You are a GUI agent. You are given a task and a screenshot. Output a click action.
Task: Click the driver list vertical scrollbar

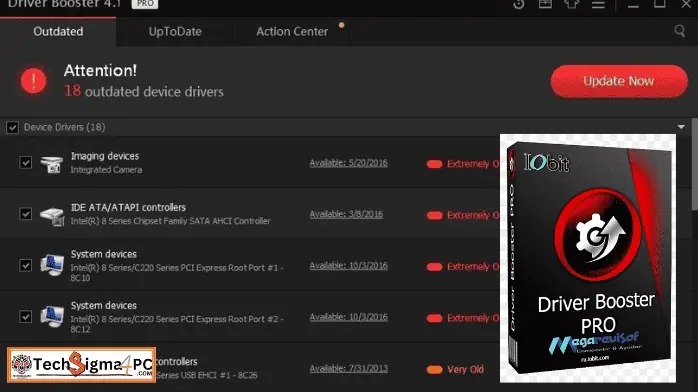coord(694,164)
